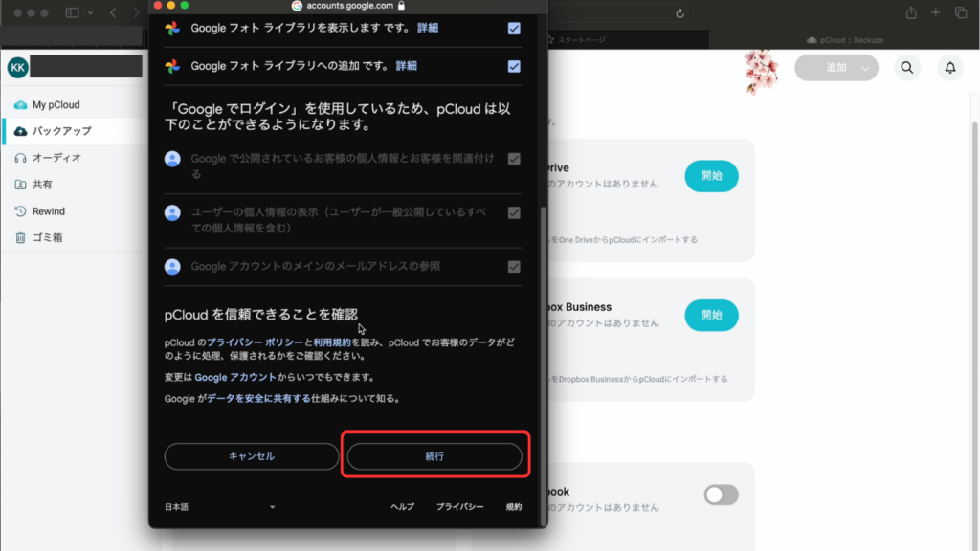Click the Safari reload page icon
Screen dimensions: 980x551
(680, 13)
